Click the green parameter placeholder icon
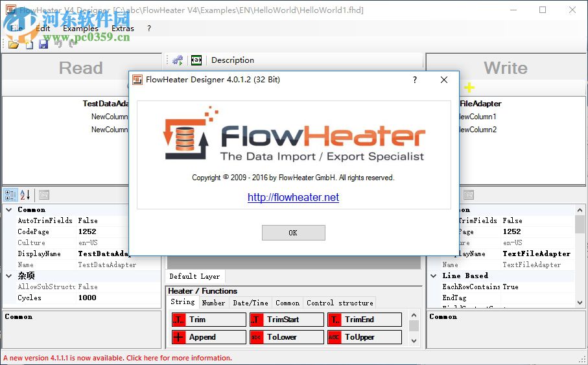This screenshot has height=365, width=588. pos(196,60)
